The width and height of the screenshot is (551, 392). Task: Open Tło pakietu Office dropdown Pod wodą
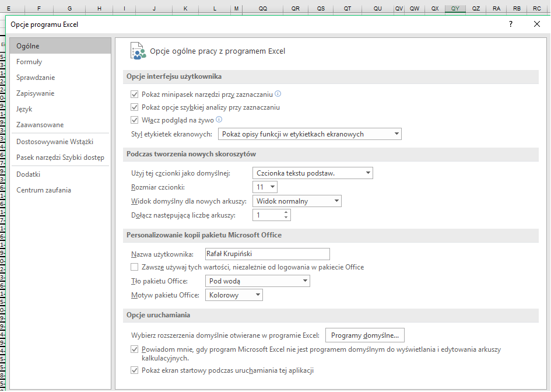(x=257, y=281)
